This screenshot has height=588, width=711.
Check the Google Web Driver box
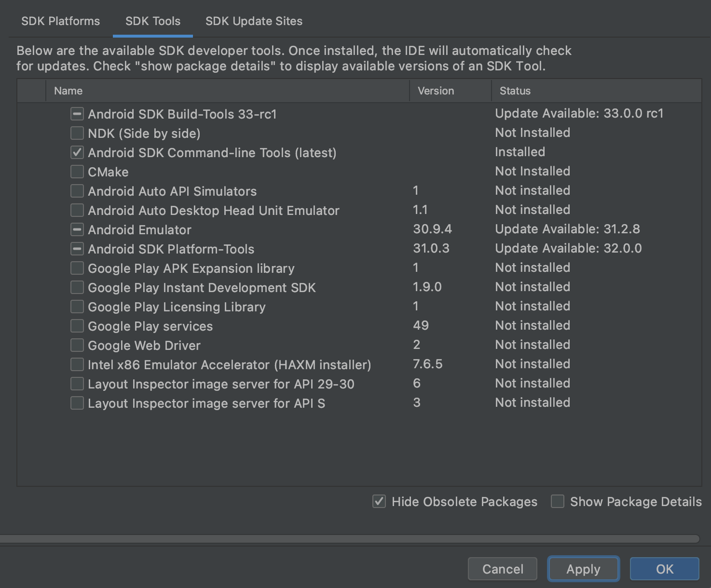pos(77,346)
